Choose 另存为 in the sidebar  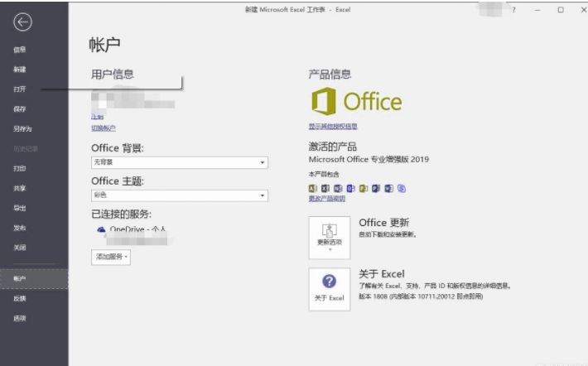[x=22, y=128]
